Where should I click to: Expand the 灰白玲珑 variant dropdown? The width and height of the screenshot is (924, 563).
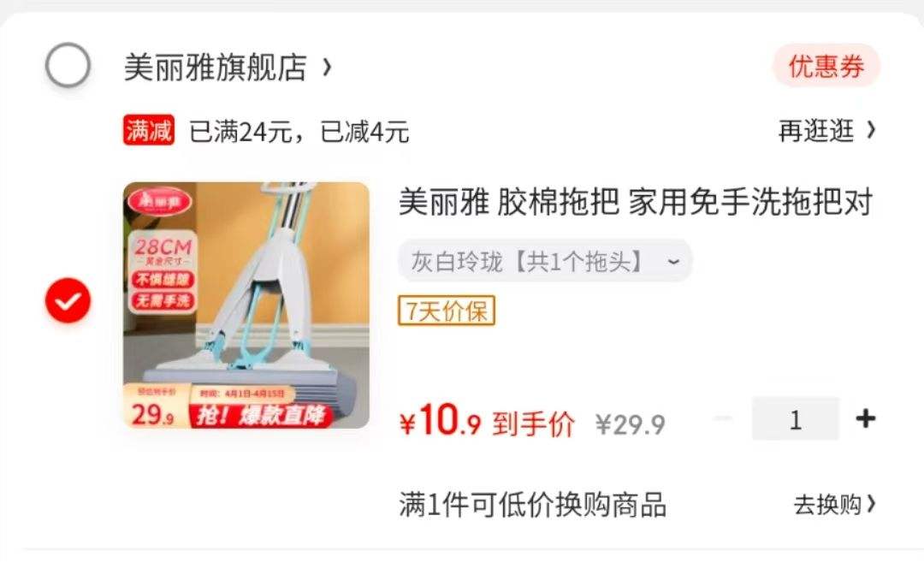click(x=545, y=261)
